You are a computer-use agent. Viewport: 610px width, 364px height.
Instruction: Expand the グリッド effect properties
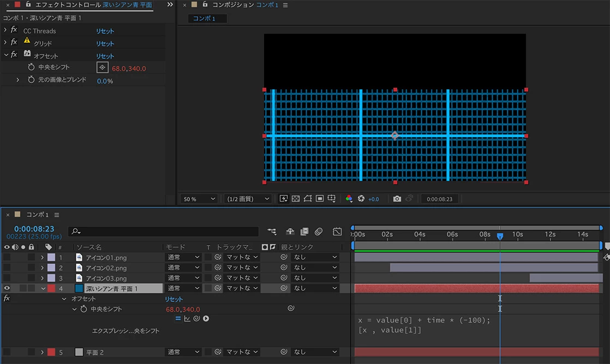5,43
